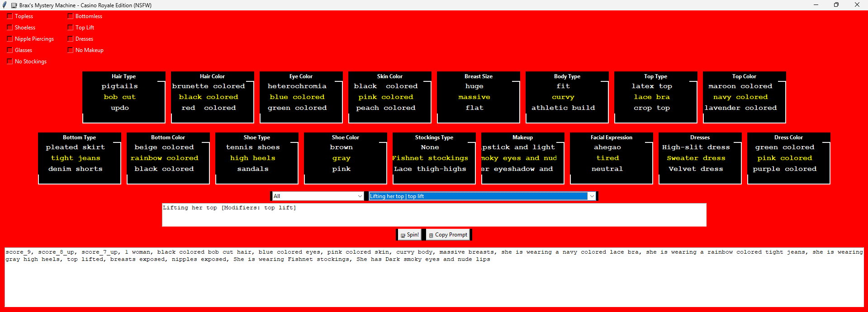Select 'latex top' in Top Type reel
This screenshot has width=868, height=312.
pos(651,86)
